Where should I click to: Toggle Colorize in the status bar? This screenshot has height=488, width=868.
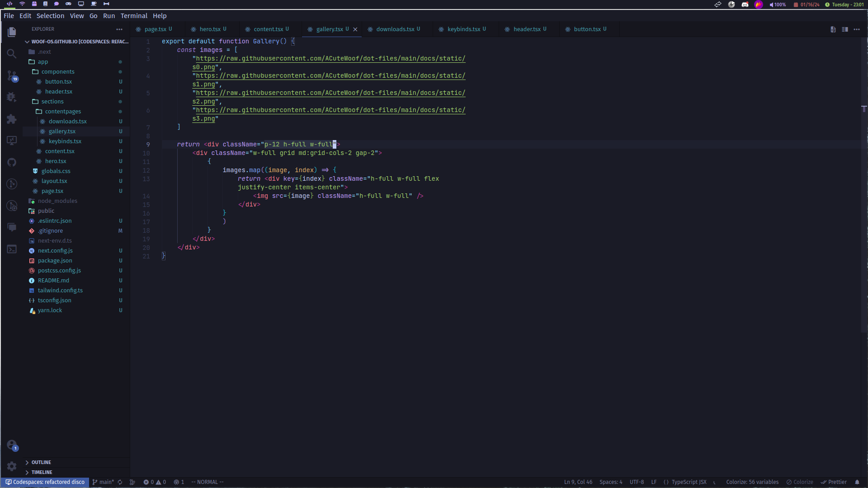click(800, 482)
